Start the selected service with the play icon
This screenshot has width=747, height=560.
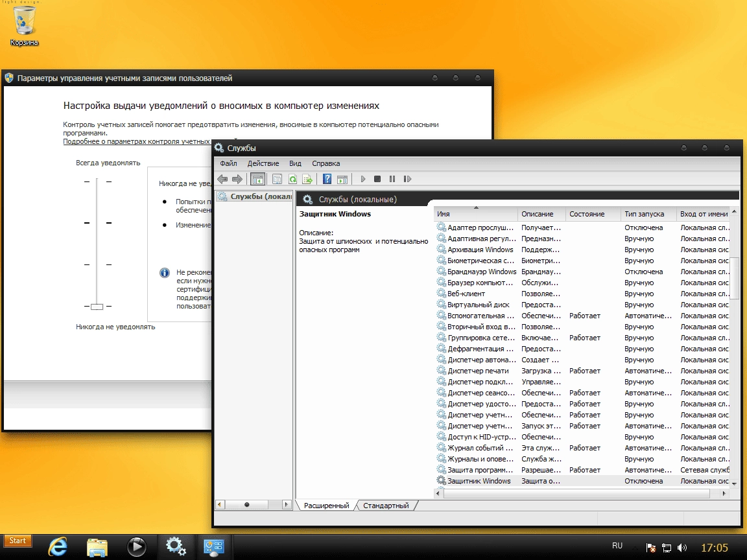point(363,179)
